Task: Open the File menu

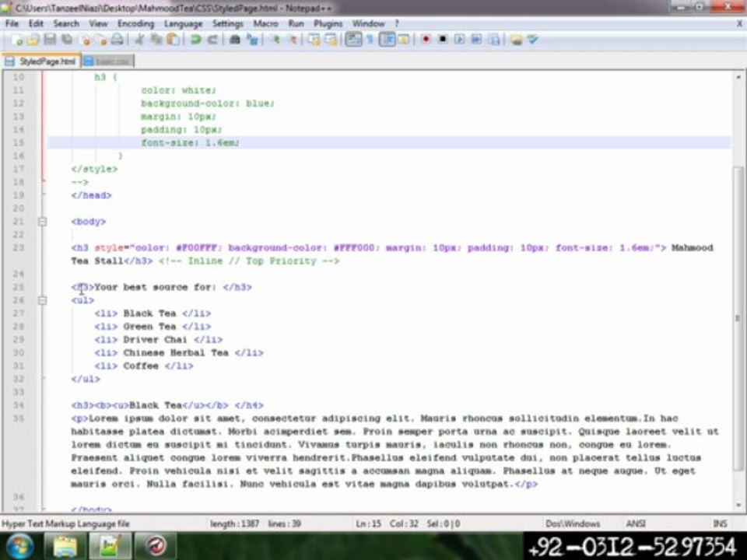Action: click(12, 23)
